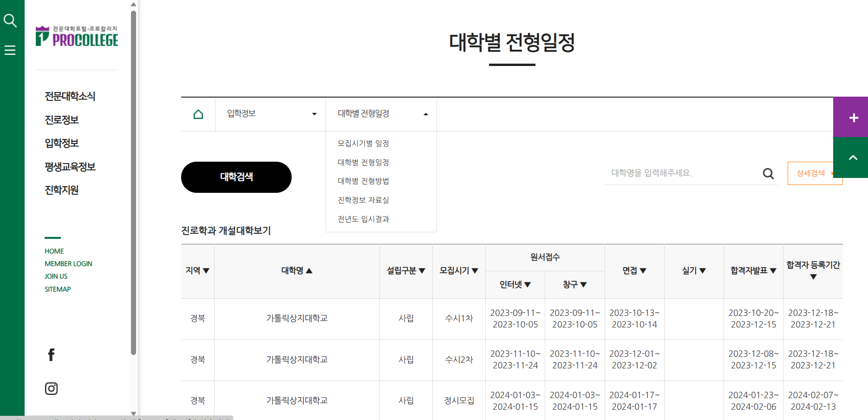
Task: Click the sidebar vertical scrollbar thumb
Action: (x=133, y=183)
